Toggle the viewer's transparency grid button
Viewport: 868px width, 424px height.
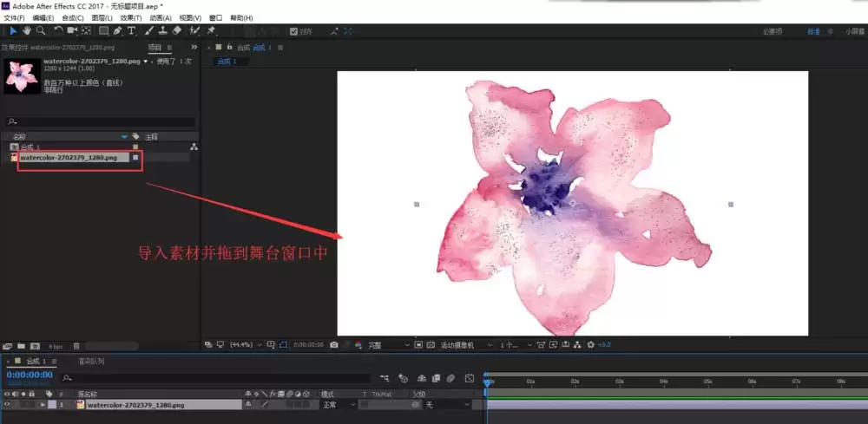(x=430, y=344)
